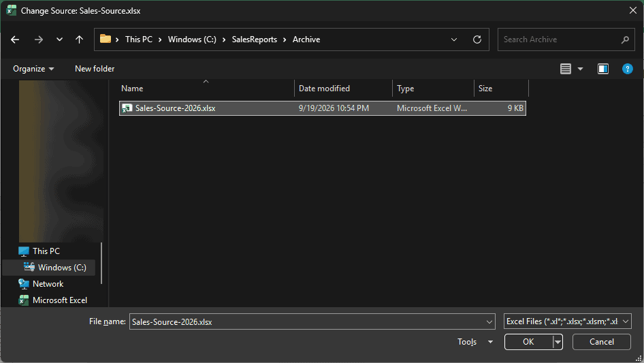
Task: Select Network in navigation pane
Action: tap(48, 284)
